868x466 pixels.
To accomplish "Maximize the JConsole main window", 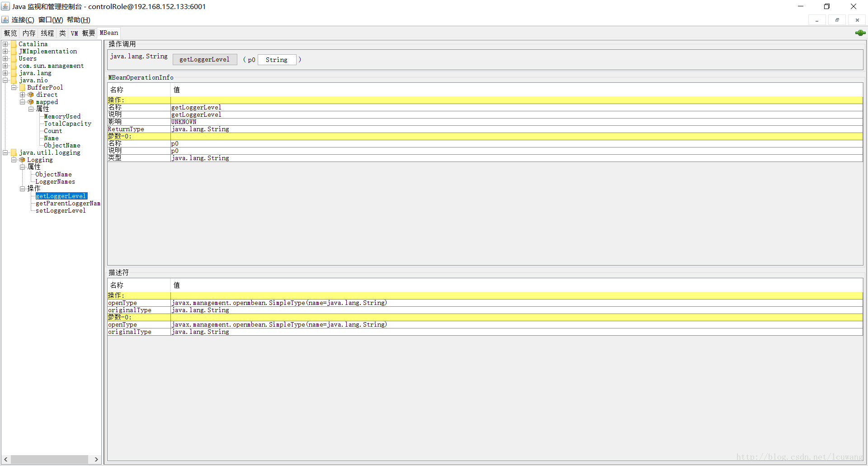I will coord(827,6).
